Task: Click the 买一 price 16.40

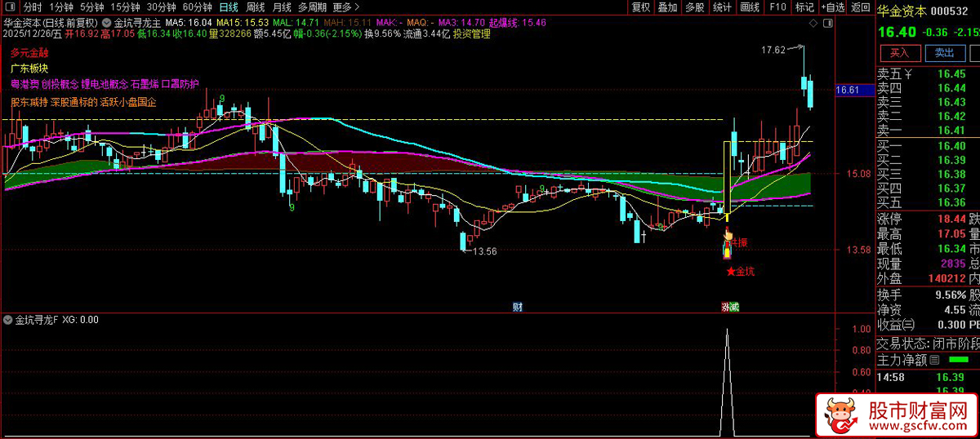Action: 952,145
